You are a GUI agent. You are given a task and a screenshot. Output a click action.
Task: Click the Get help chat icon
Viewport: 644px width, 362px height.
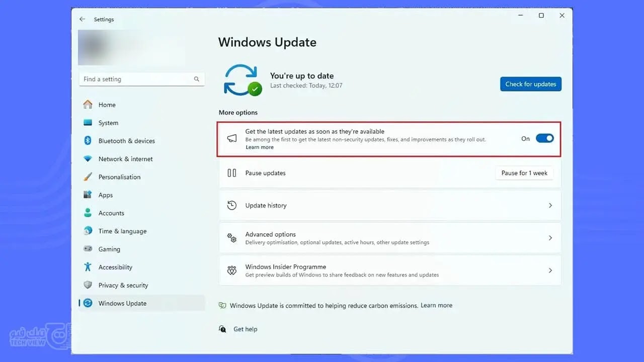pyautogui.click(x=222, y=329)
